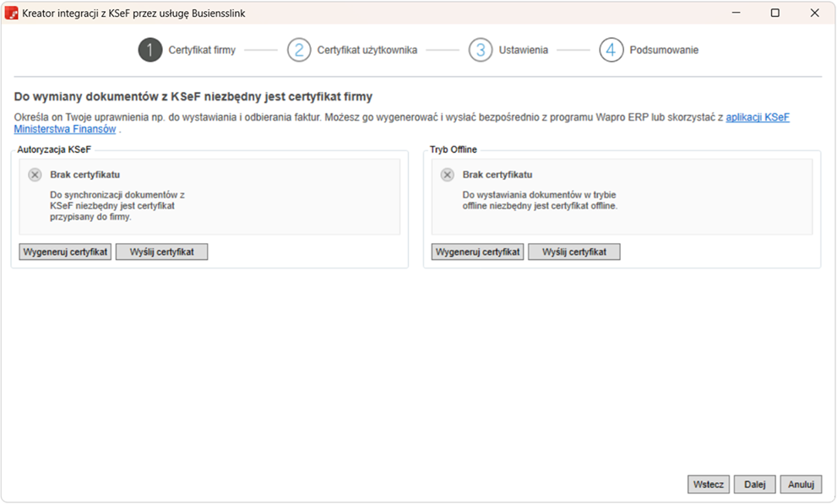Proceed using the Dalej button
Screen dimensions: 837x504
click(x=754, y=484)
